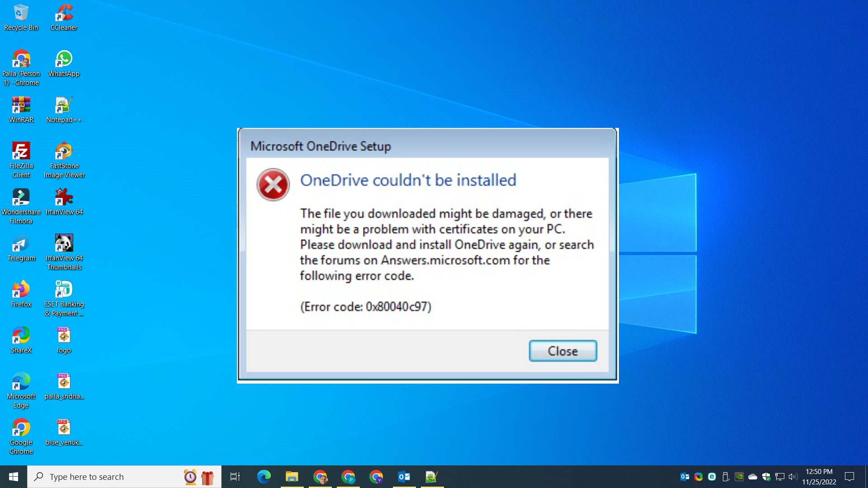Open Microsoft Edge from the taskbar

(264, 477)
